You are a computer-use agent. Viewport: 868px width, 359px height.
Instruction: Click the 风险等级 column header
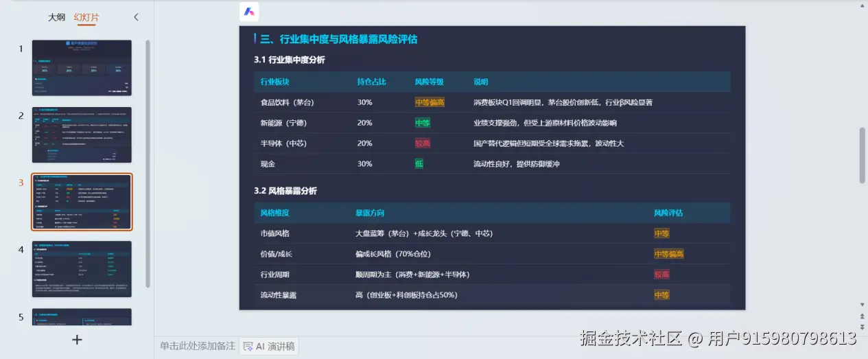pyautogui.click(x=430, y=82)
